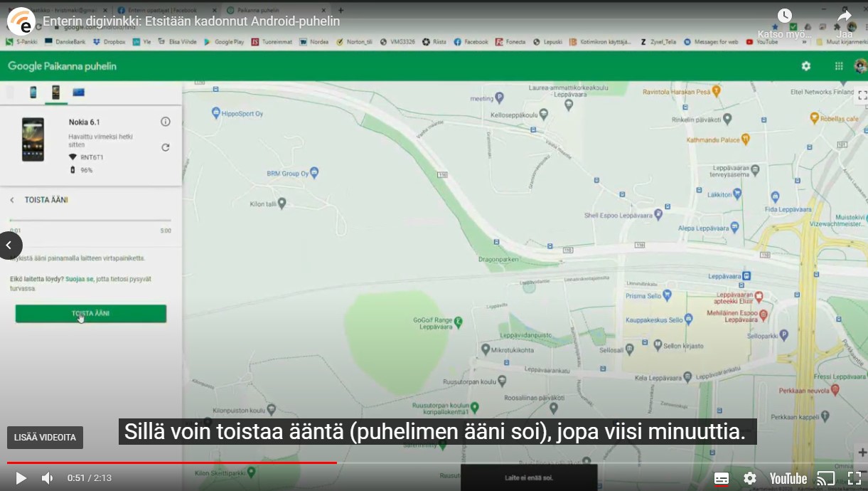The height and width of the screenshot is (491, 868).
Task: Click the Suojaa se link
Action: [x=80, y=279]
